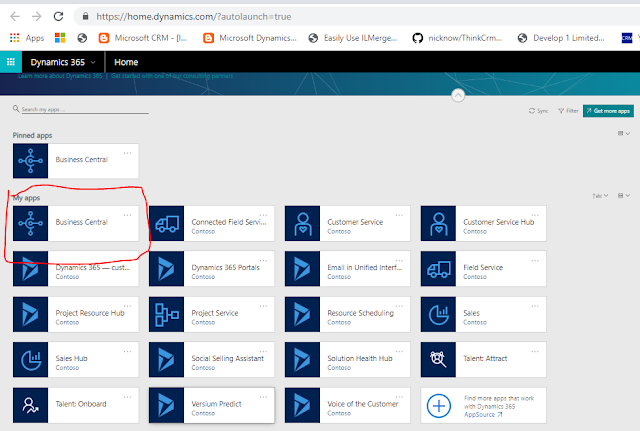Launch Email in Unified Interface icon

[x=302, y=269]
